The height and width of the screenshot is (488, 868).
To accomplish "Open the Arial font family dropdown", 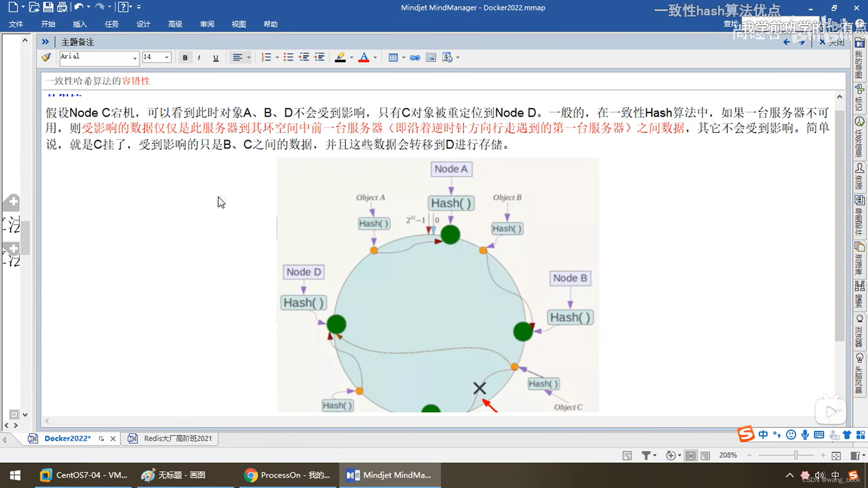I will click(134, 59).
